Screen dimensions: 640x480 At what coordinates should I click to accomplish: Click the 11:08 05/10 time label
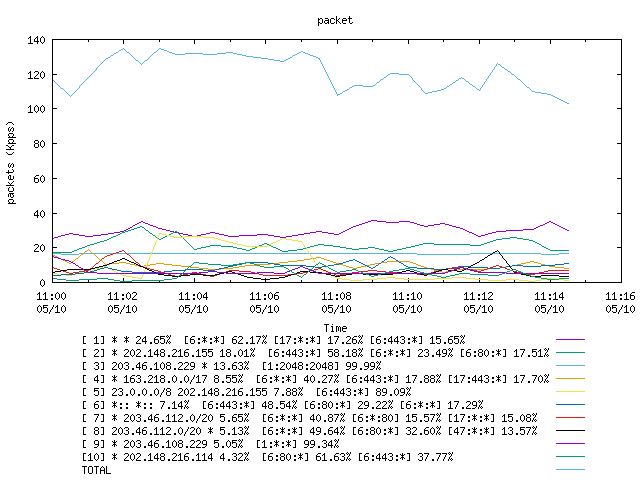coord(336,302)
